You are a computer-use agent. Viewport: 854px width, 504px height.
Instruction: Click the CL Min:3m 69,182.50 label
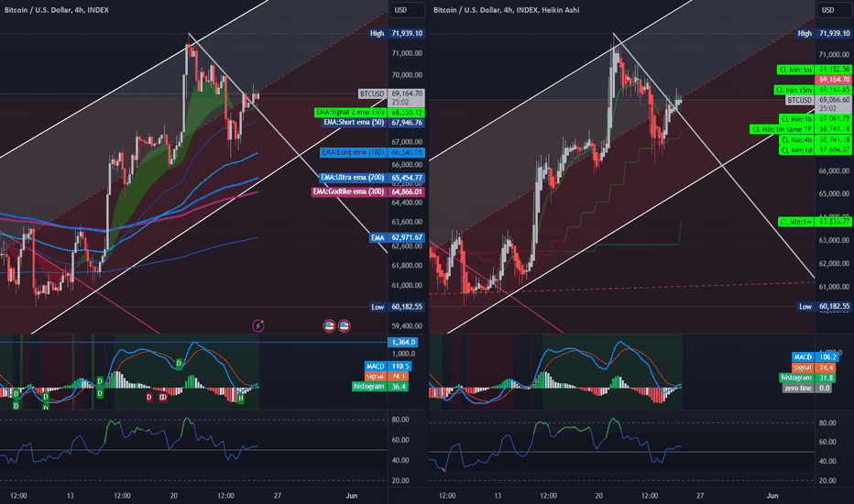[x=814, y=70]
